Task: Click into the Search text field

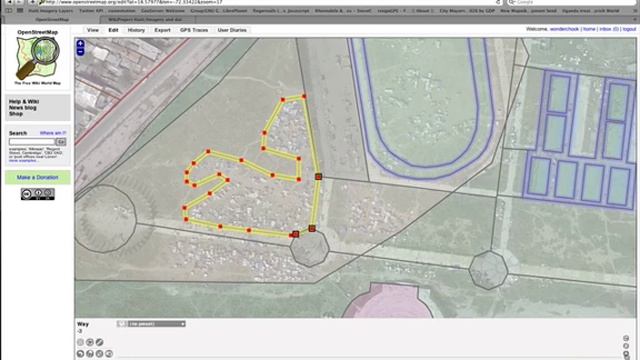Action: (32, 142)
